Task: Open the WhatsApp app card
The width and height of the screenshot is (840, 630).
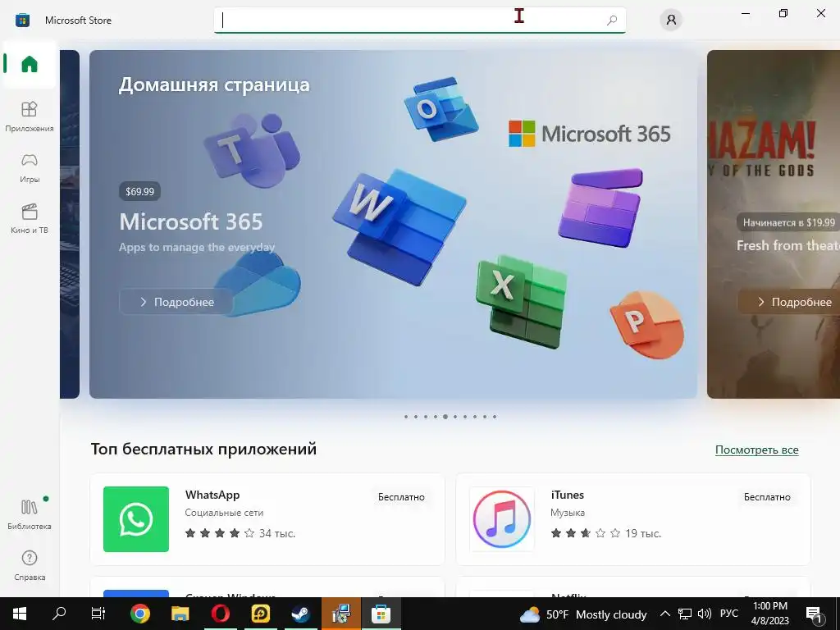Action: point(267,519)
